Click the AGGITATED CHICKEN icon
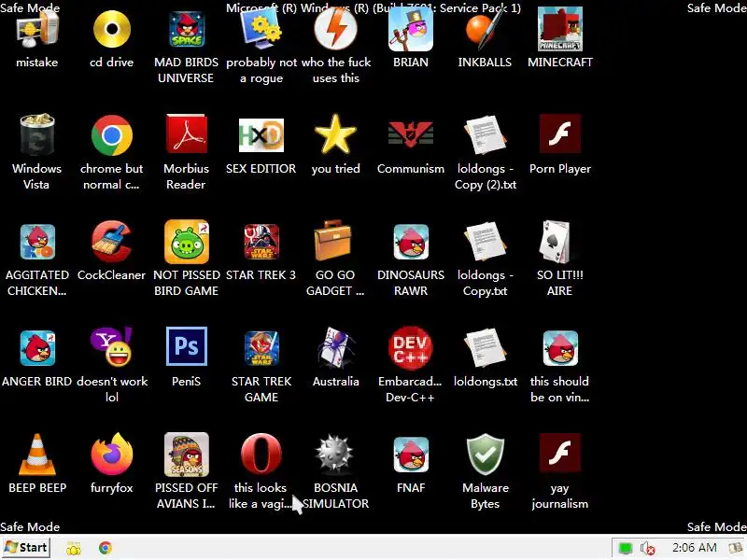The width and height of the screenshot is (747, 560). [37, 242]
